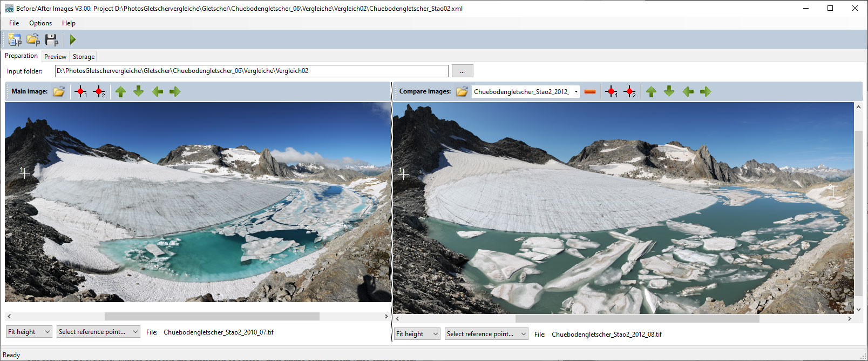Move compare image down with green arrow
The height and width of the screenshot is (361, 868).
[x=669, y=91]
